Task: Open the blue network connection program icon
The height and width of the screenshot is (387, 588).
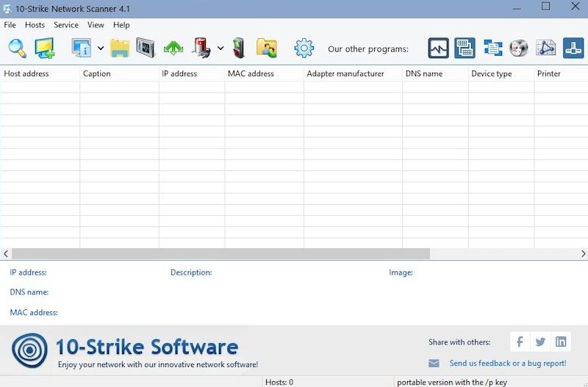Action: click(573, 48)
